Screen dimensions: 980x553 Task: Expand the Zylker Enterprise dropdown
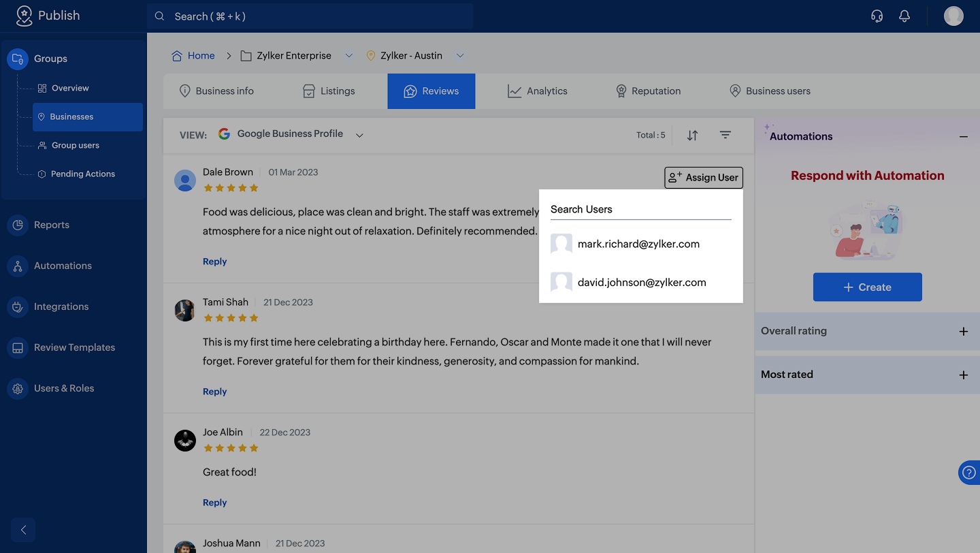click(349, 56)
